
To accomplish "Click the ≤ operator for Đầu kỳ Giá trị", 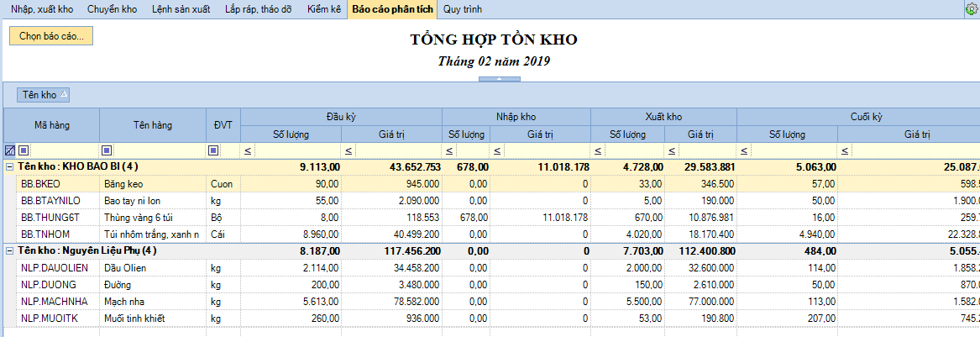I will 349,150.
